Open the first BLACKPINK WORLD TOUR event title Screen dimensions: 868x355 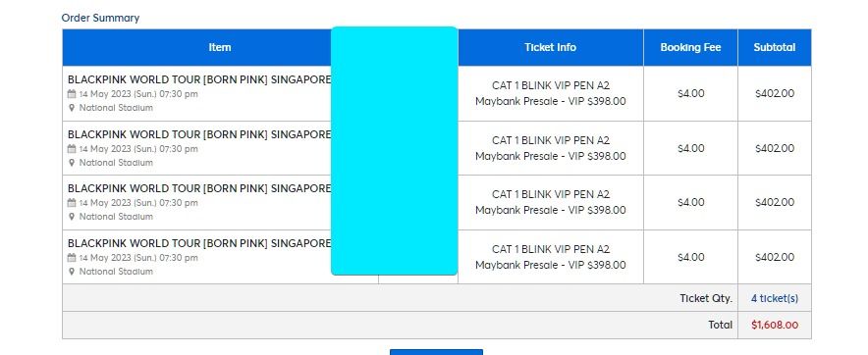click(x=199, y=79)
